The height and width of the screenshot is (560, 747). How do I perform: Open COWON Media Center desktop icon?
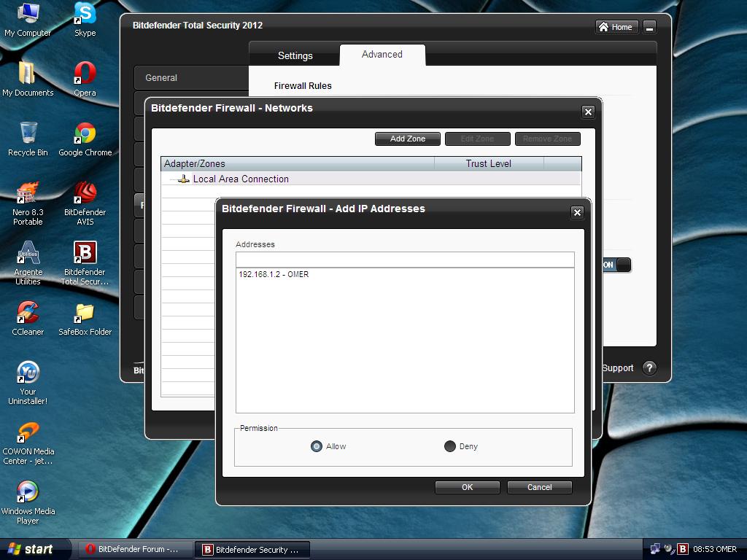click(28, 443)
